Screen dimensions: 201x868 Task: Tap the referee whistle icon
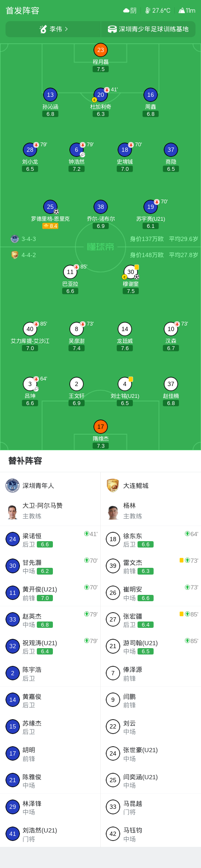[x=43, y=29]
